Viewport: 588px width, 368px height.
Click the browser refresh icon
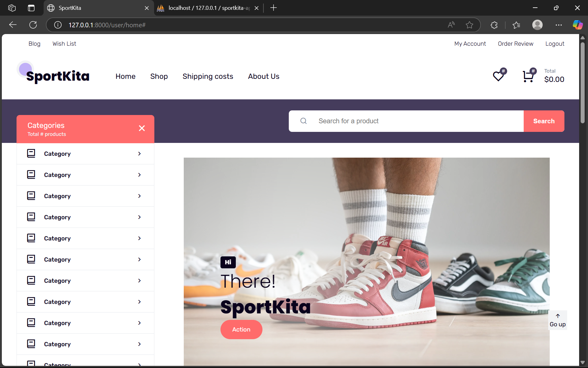[33, 25]
